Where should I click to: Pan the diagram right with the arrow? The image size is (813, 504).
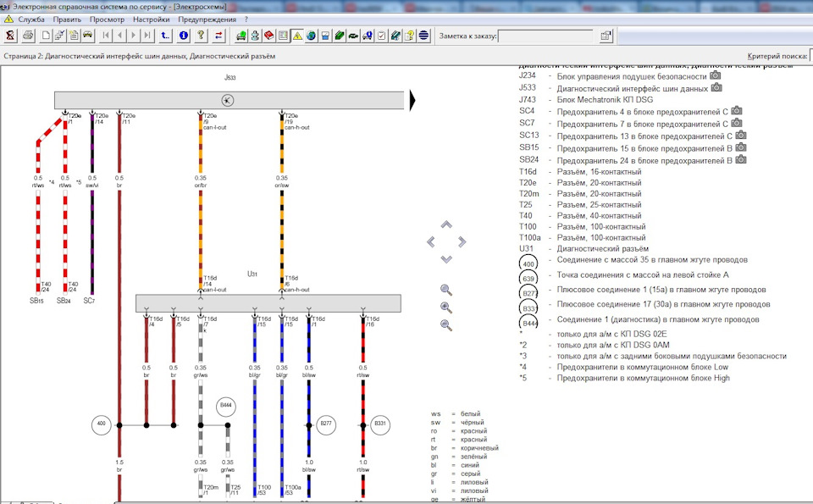462,241
